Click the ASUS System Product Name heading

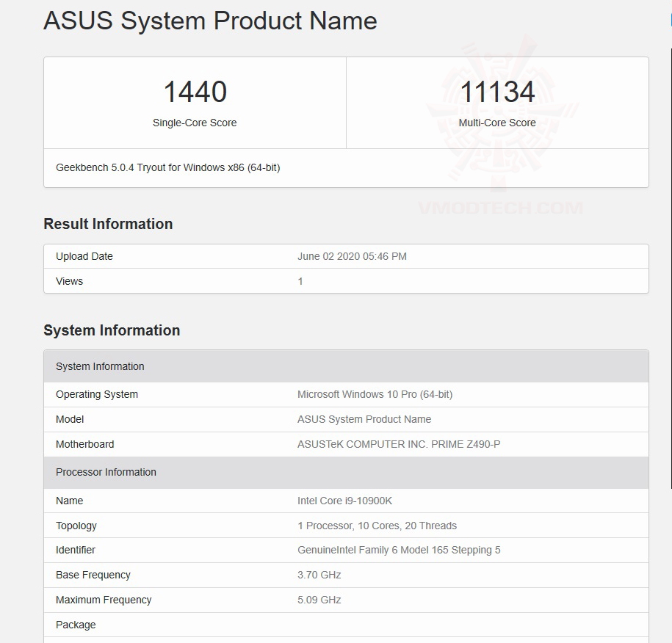pyautogui.click(x=209, y=21)
